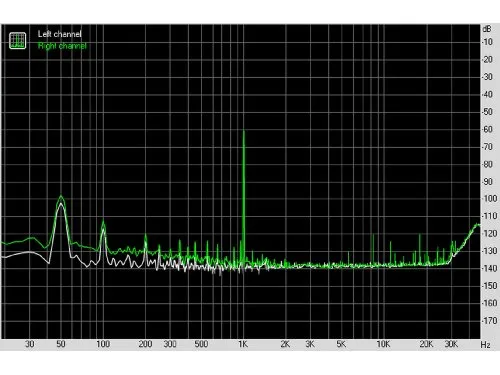Click the spectrum graph icon near the legend

17,41
